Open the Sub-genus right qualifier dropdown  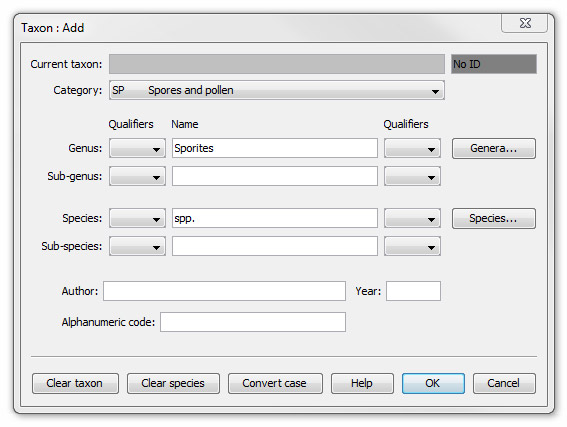click(412, 176)
